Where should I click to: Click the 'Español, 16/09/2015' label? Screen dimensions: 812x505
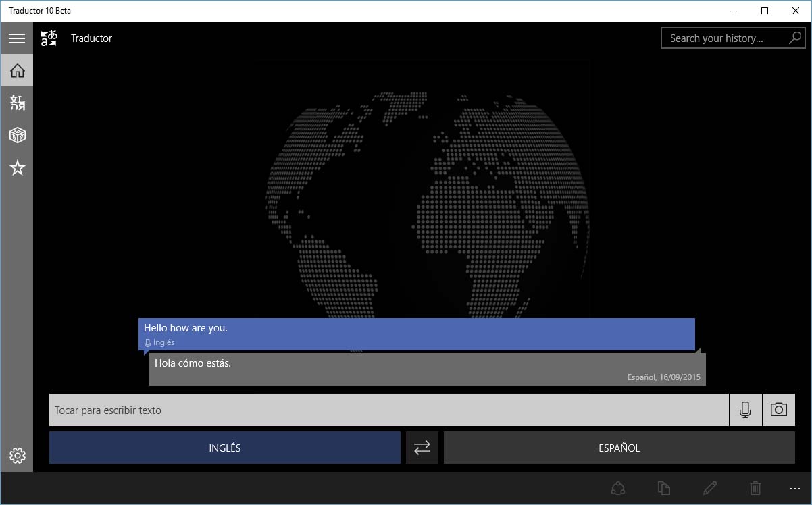click(x=664, y=377)
